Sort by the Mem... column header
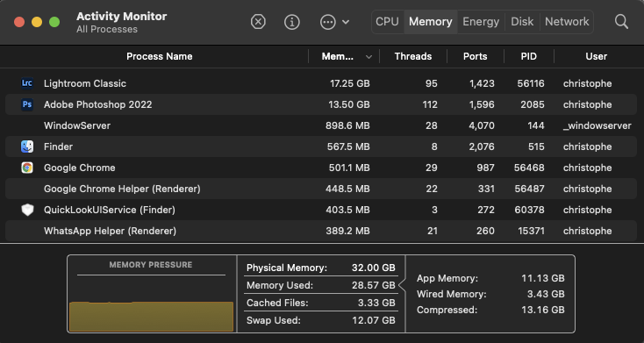The height and width of the screenshot is (343, 644). point(338,56)
